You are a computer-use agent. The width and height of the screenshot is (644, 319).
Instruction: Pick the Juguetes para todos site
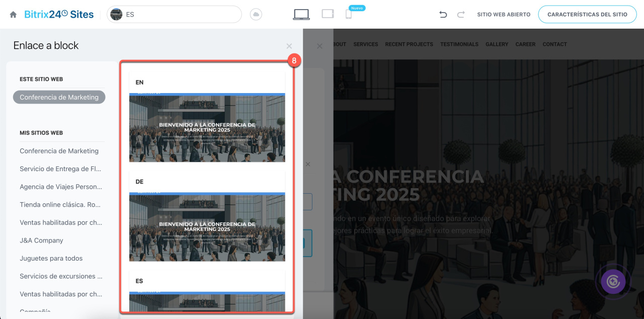click(51, 258)
